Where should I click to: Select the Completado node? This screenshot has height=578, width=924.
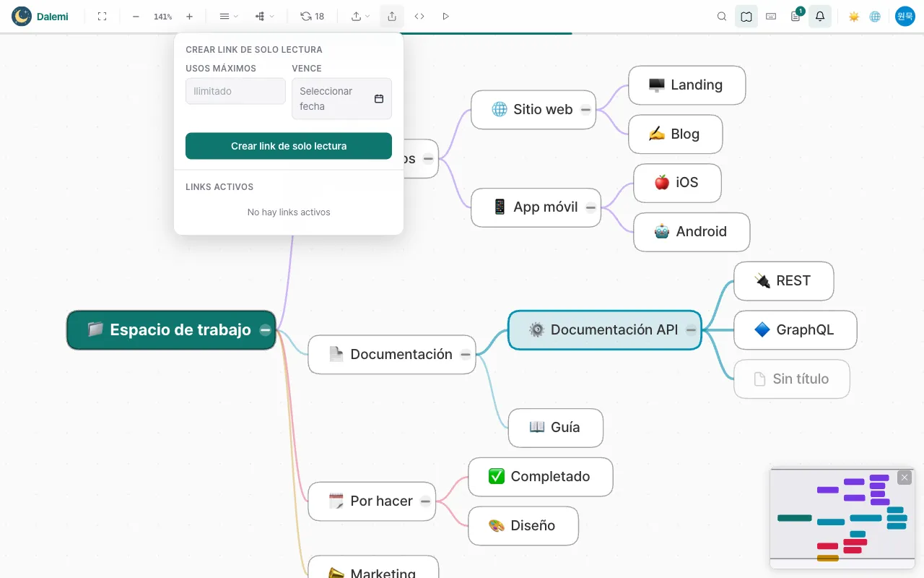tap(541, 477)
